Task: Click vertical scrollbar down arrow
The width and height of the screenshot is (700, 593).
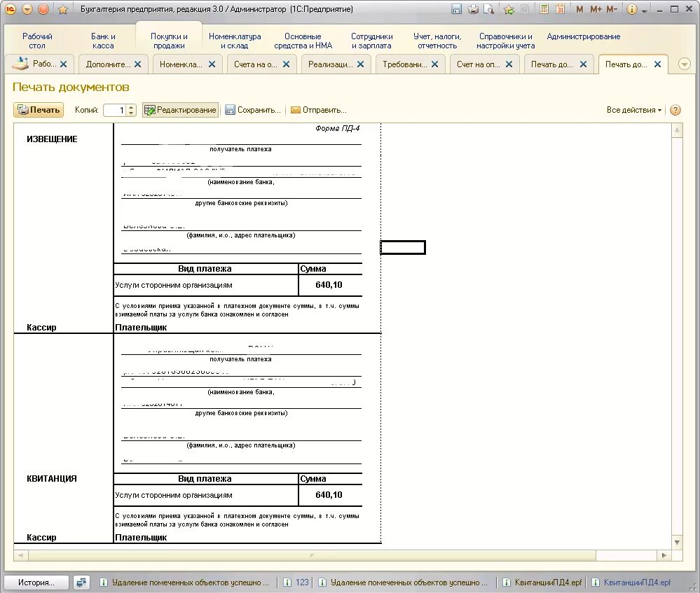Action: point(678,542)
